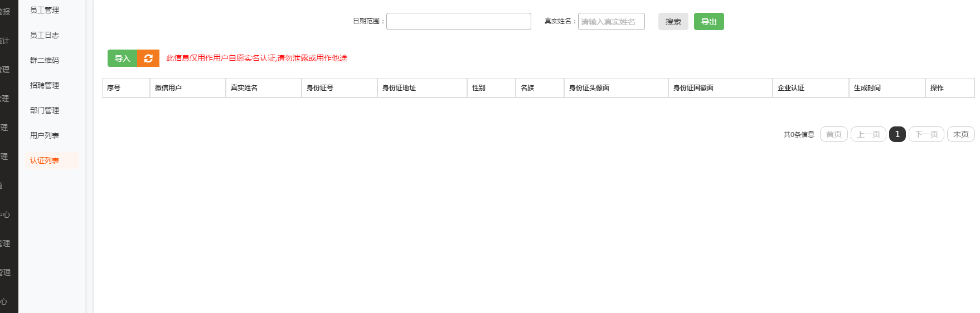
Task: Click the green 导入 import button
Action: 122,58
